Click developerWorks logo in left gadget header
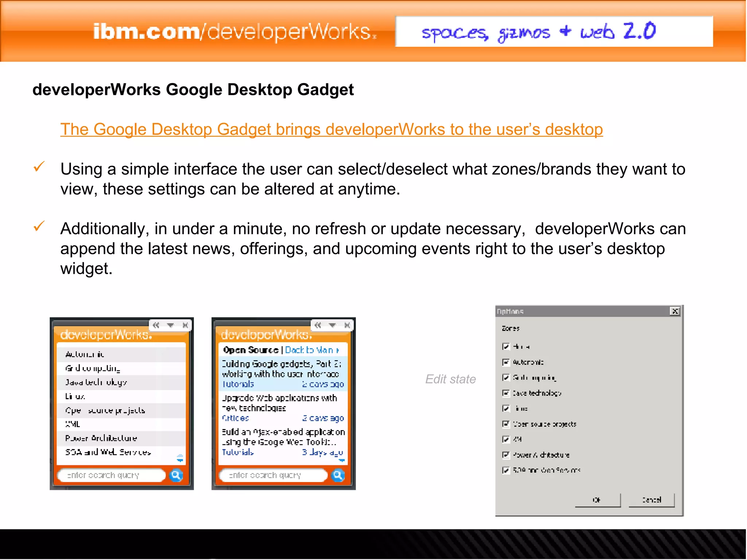747x560 pixels. 106,335
